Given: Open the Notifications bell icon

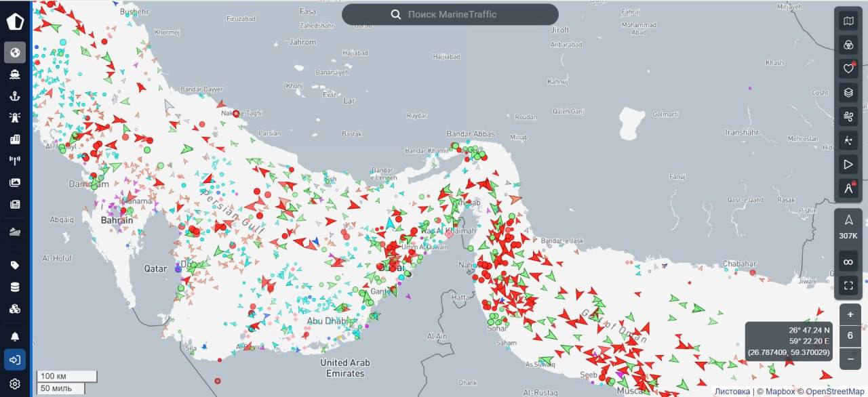Looking at the screenshot, I should (x=15, y=337).
